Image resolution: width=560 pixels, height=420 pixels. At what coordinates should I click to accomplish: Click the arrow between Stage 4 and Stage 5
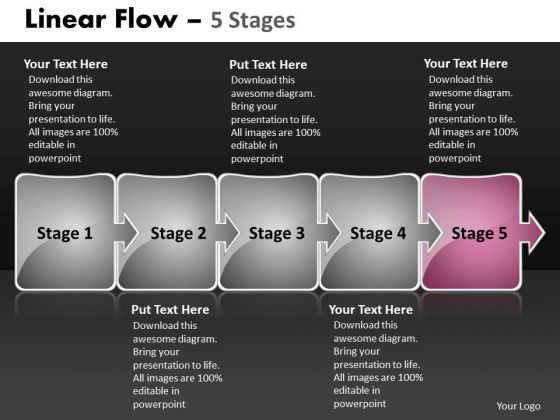point(431,233)
